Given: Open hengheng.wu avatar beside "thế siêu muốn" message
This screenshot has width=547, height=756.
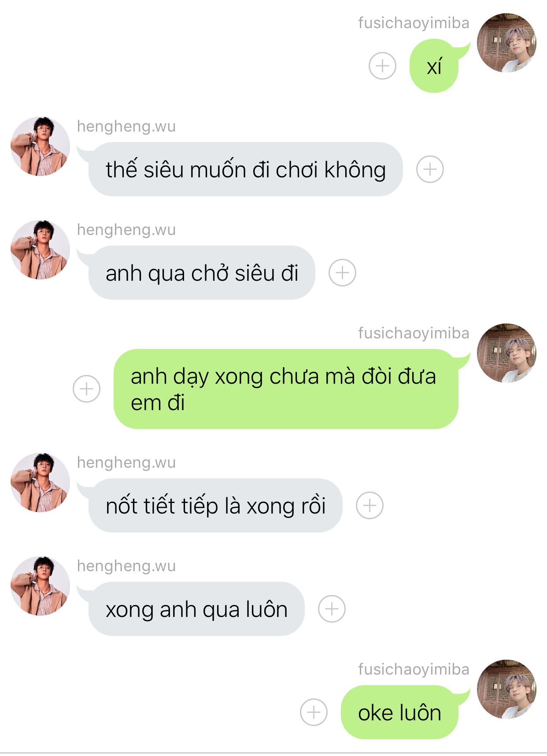Looking at the screenshot, I should [40, 146].
